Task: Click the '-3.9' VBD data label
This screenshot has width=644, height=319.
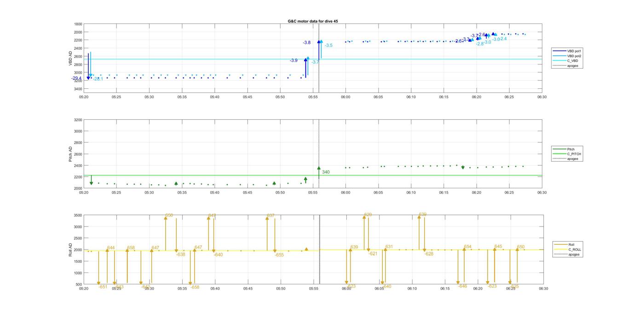Action: (293, 61)
